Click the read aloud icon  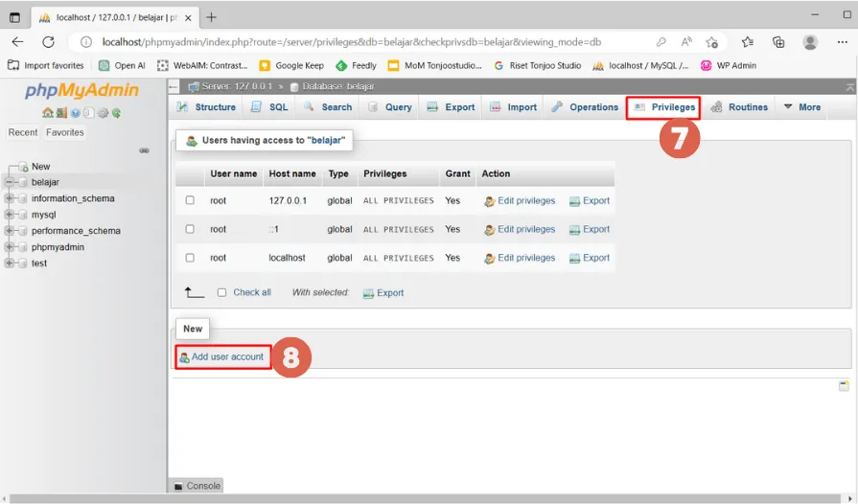[686, 42]
